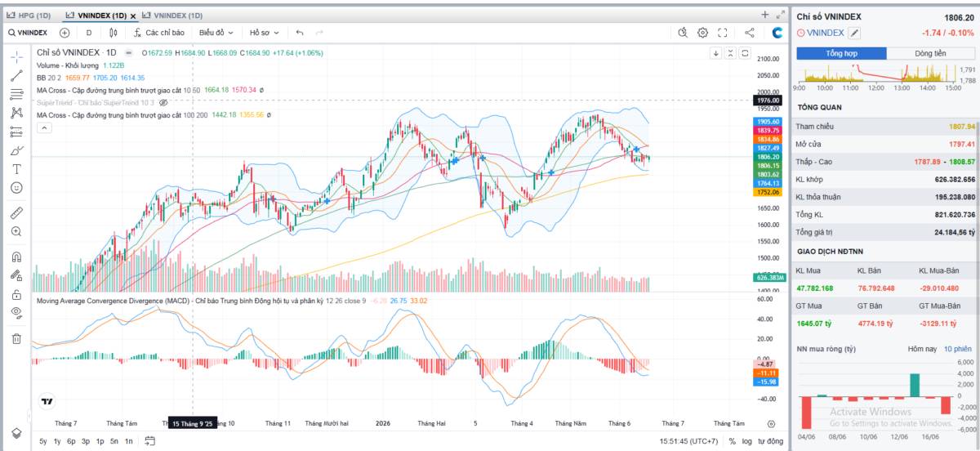Open chart settings gear
This screenshot has height=451, width=980.
[703, 33]
